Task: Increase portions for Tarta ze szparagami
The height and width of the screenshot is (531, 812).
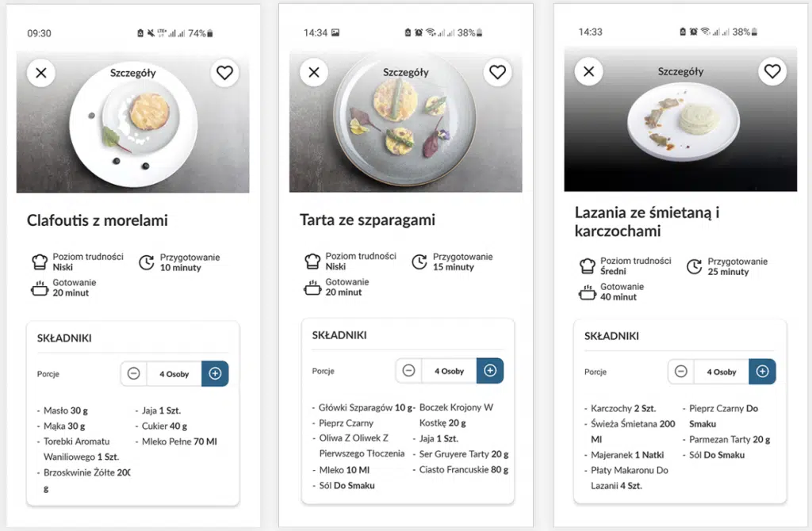Action: (x=490, y=371)
